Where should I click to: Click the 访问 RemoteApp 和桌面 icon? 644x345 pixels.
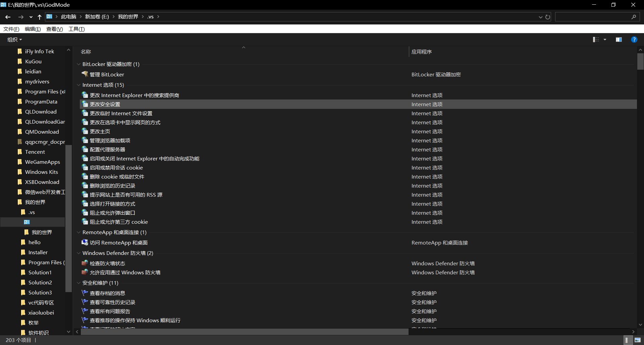click(85, 242)
